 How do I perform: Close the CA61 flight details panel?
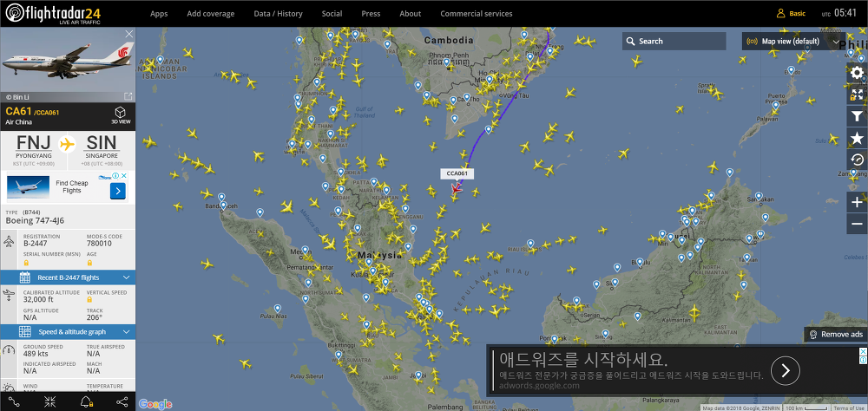tap(129, 35)
